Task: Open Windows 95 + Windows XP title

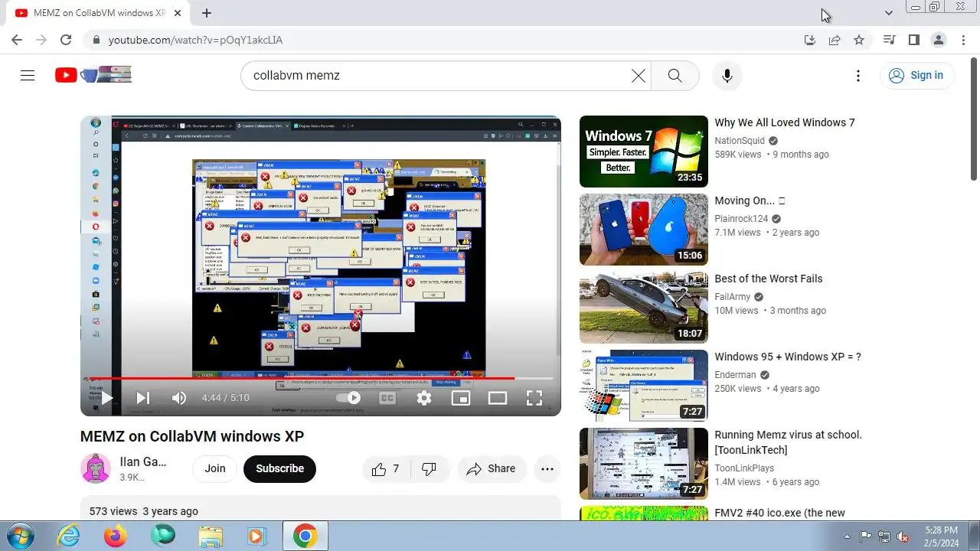Action: 788,357
